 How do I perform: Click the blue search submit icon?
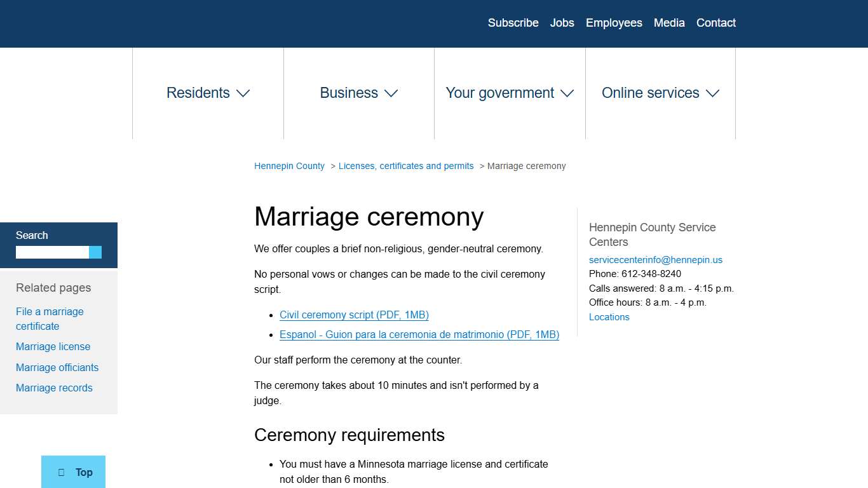(x=95, y=252)
